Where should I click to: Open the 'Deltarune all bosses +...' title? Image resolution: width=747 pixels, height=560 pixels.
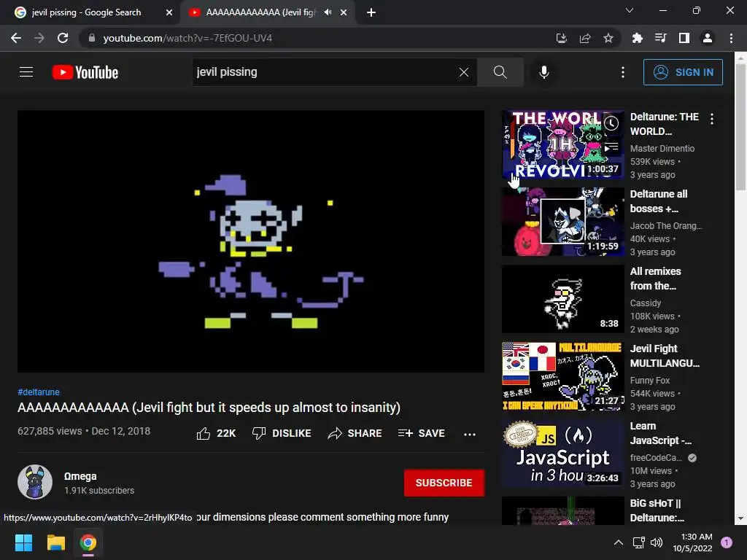659,201
